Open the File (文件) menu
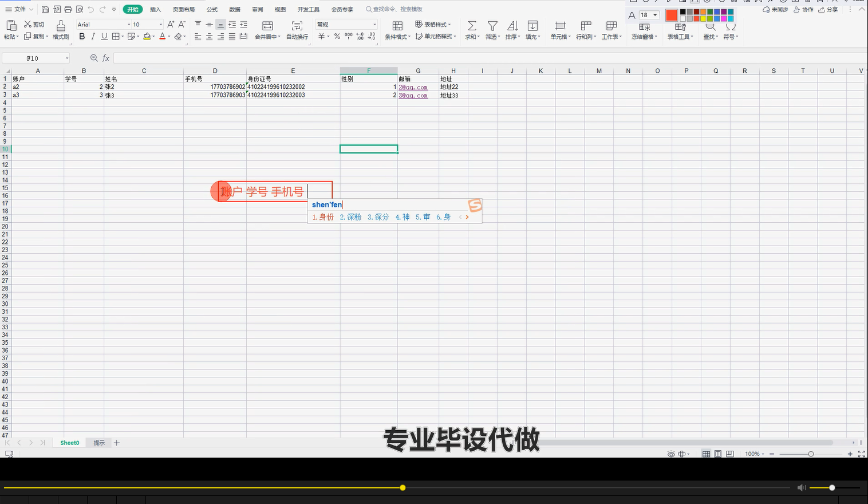 (x=19, y=9)
